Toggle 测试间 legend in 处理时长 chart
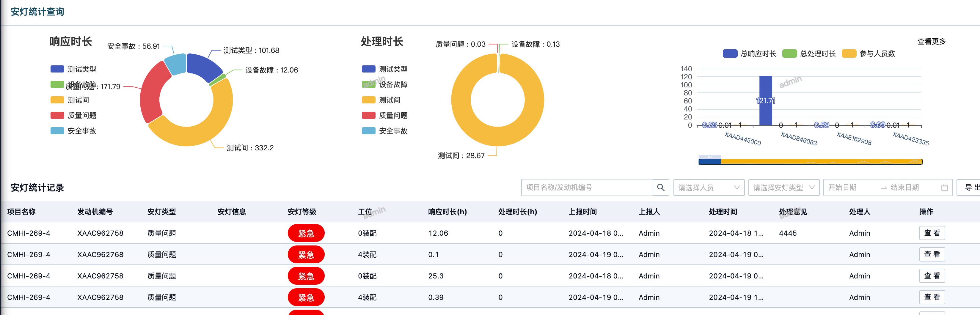Viewport: 980px width, 315px height. [x=381, y=100]
